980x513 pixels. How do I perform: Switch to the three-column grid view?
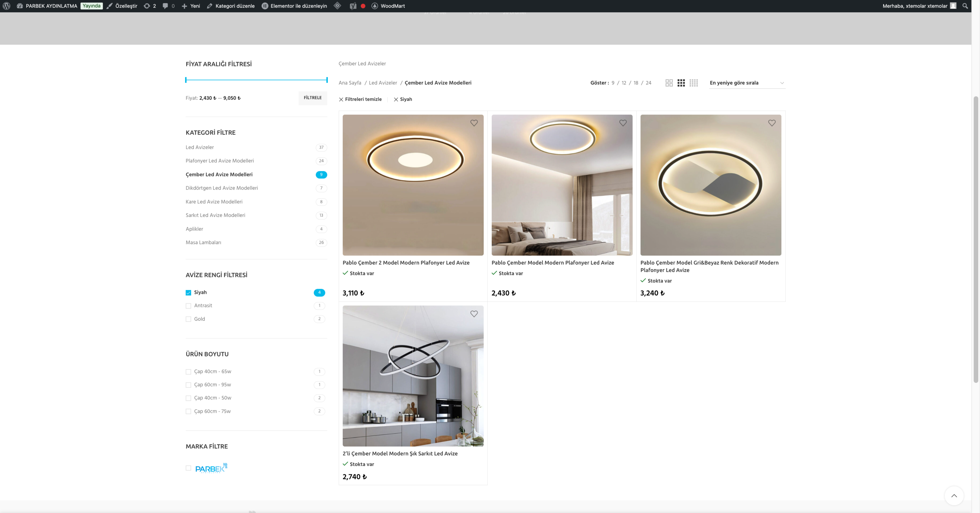point(681,83)
